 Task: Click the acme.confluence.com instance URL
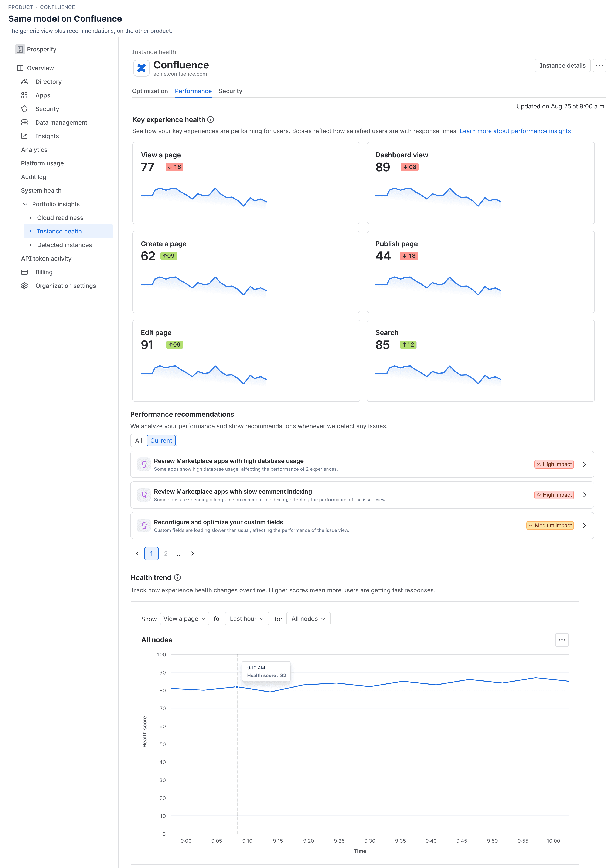point(180,74)
